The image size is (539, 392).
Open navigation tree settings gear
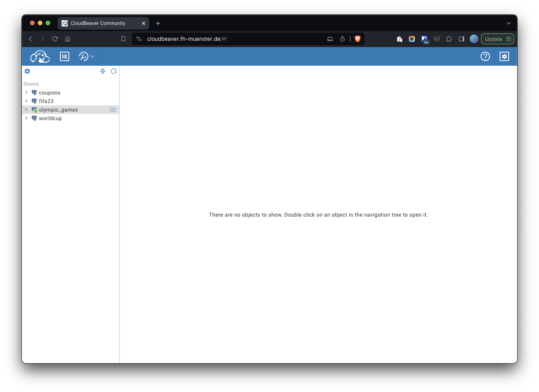(x=27, y=71)
